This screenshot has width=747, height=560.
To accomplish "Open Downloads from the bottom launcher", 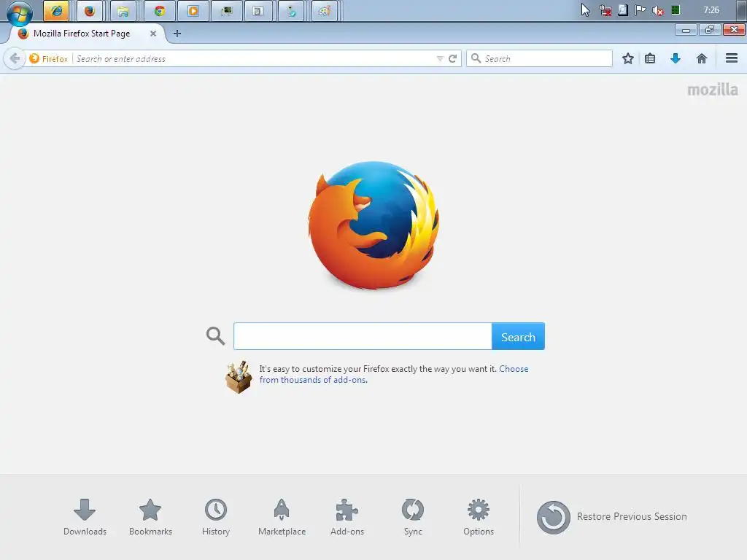I will 85,517.
